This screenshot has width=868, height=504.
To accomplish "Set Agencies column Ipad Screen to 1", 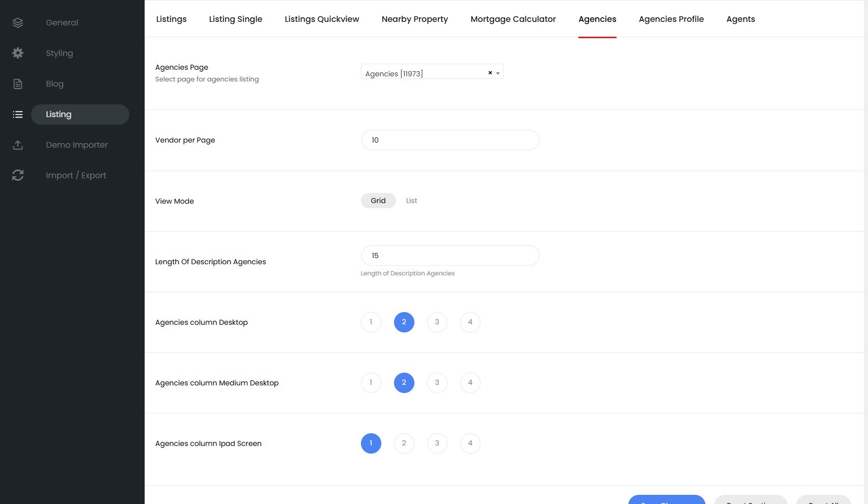I will [x=371, y=443].
